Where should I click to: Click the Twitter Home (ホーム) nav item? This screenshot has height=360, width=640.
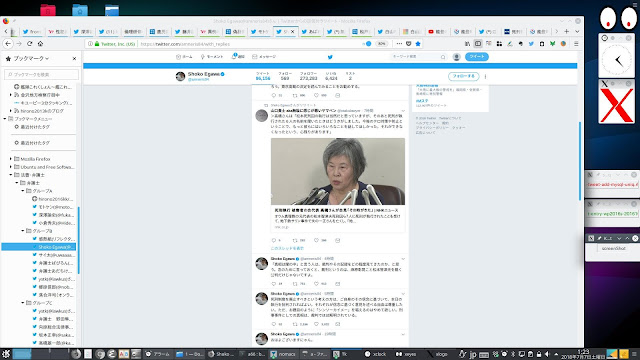184,57
